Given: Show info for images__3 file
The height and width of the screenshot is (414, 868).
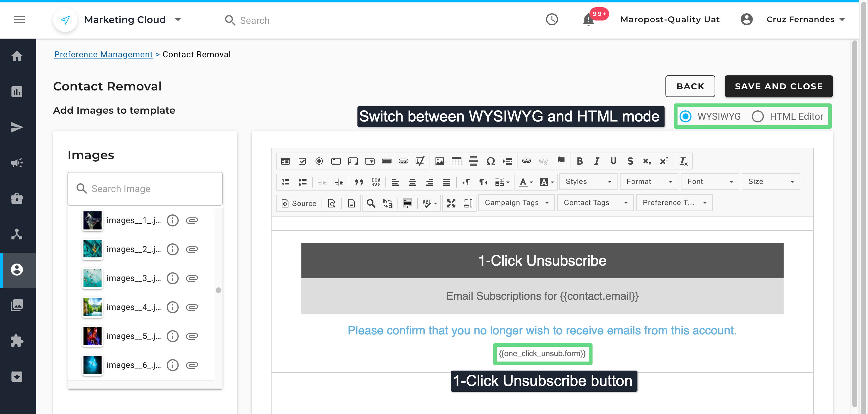Looking at the screenshot, I should point(172,278).
